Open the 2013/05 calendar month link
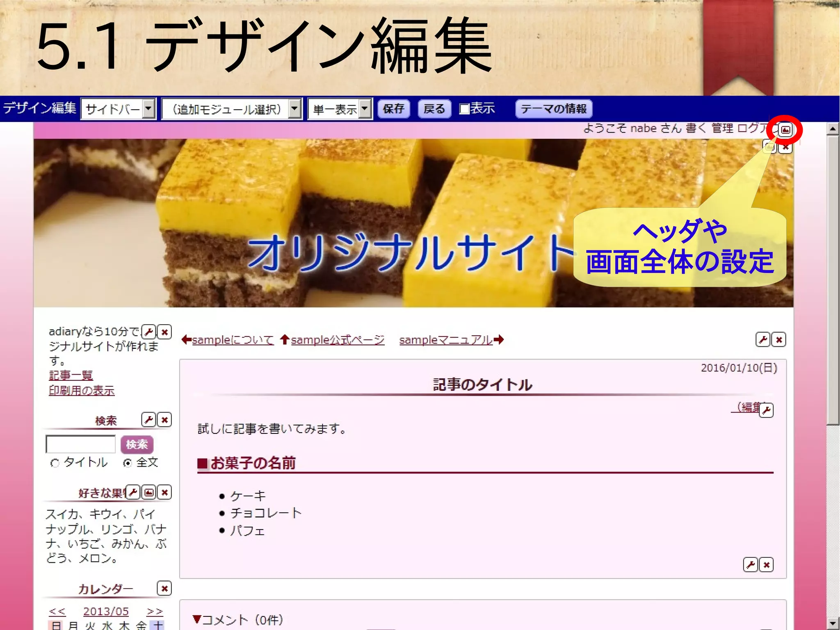 pyautogui.click(x=106, y=612)
